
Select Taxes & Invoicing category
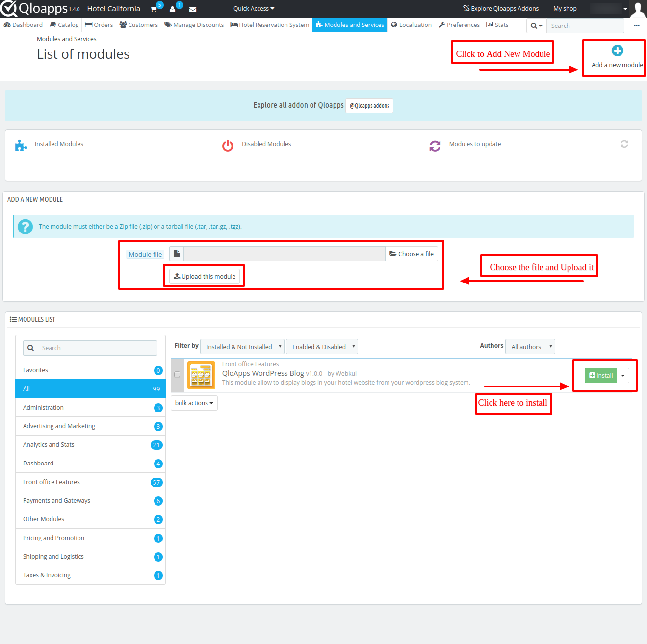coord(90,575)
